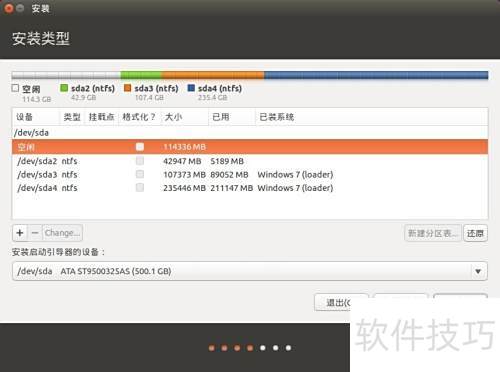Toggle format checkbox for /dev/sda2
Viewport: 500px width, 372px height.
pos(140,161)
